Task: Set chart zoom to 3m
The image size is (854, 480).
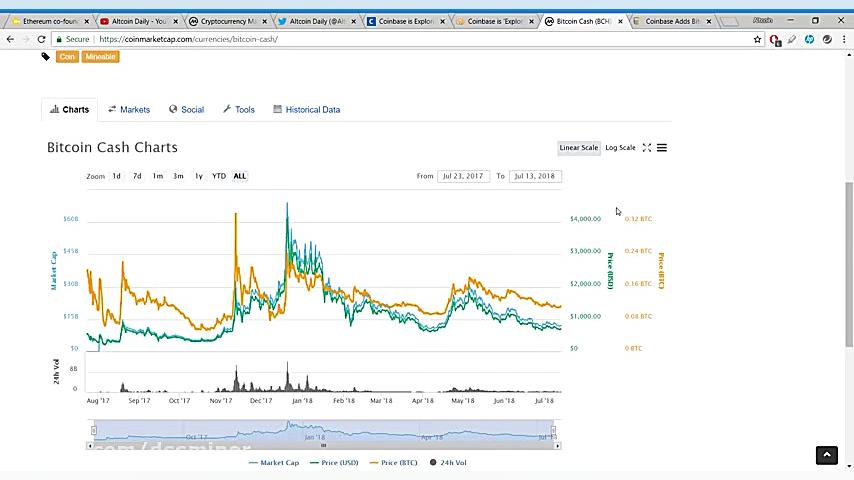Action: click(178, 176)
